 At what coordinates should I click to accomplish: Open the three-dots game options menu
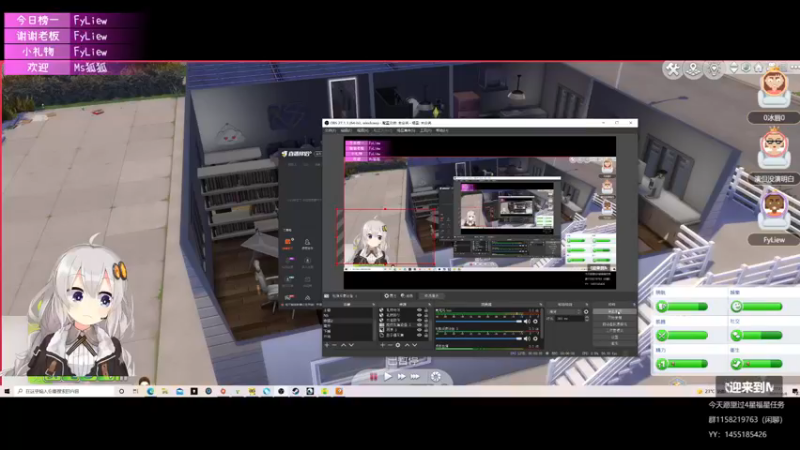click(795, 67)
